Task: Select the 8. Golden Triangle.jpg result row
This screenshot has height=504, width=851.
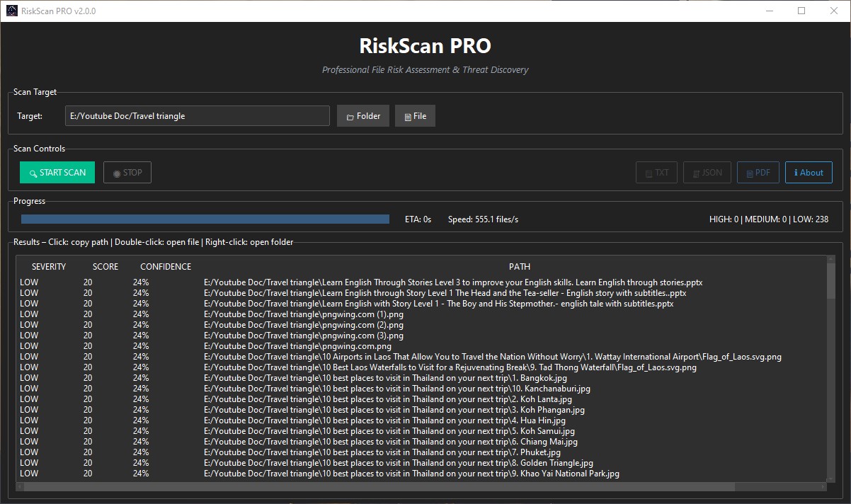Action: 421,463
